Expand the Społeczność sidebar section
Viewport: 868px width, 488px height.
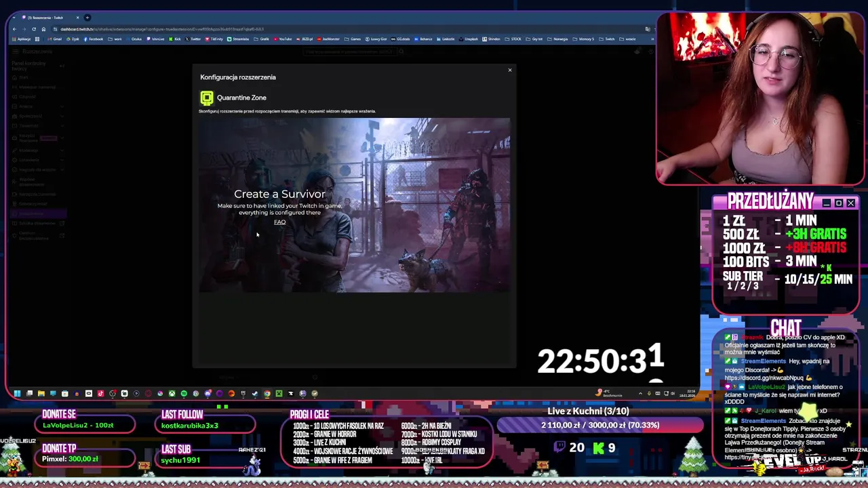tap(37, 116)
